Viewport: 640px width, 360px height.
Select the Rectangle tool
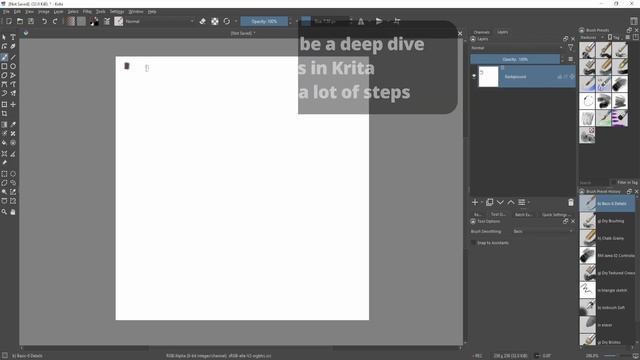point(4,66)
